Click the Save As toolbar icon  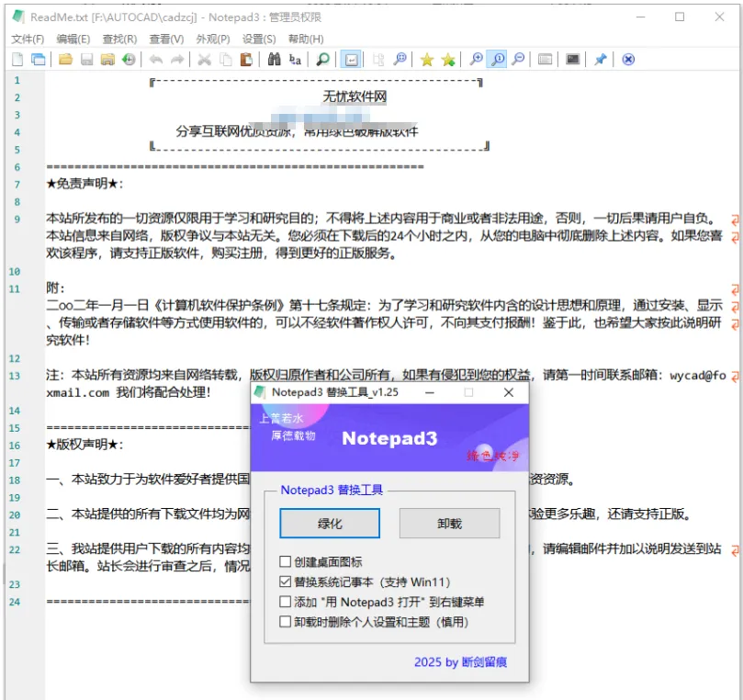click(107, 59)
